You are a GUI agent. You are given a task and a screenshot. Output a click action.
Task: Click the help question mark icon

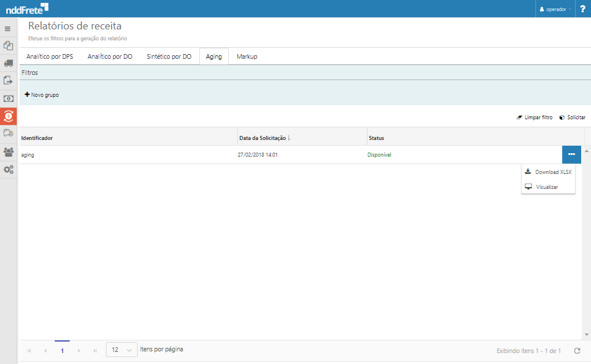[582, 9]
